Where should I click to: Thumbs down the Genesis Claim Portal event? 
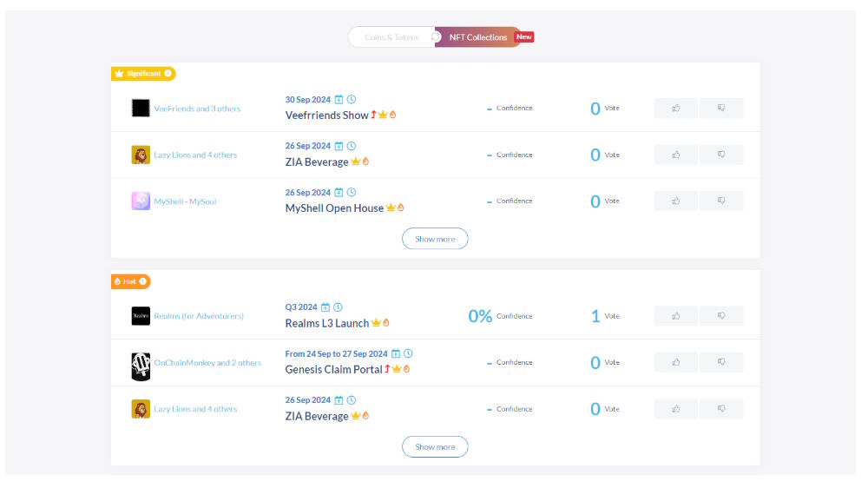click(x=720, y=362)
